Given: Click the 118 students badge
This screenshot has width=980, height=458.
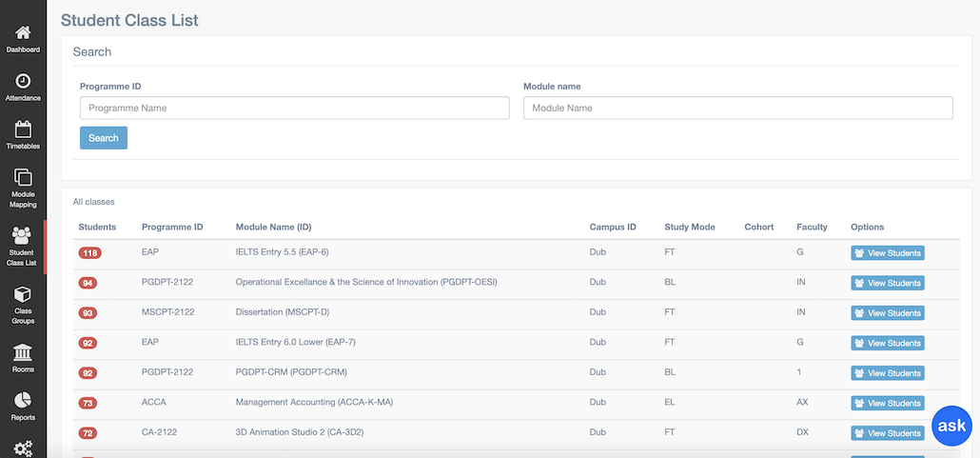Looking at the screenshot, I should (90, 252).
